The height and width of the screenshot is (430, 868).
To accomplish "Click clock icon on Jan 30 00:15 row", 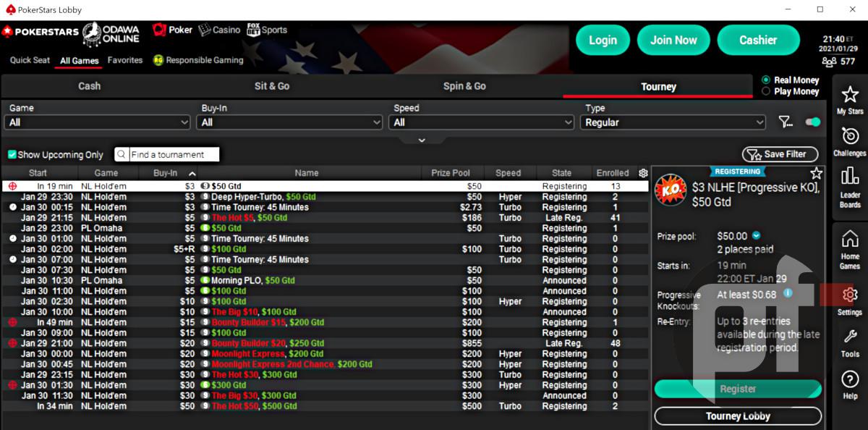I will 12,207.
